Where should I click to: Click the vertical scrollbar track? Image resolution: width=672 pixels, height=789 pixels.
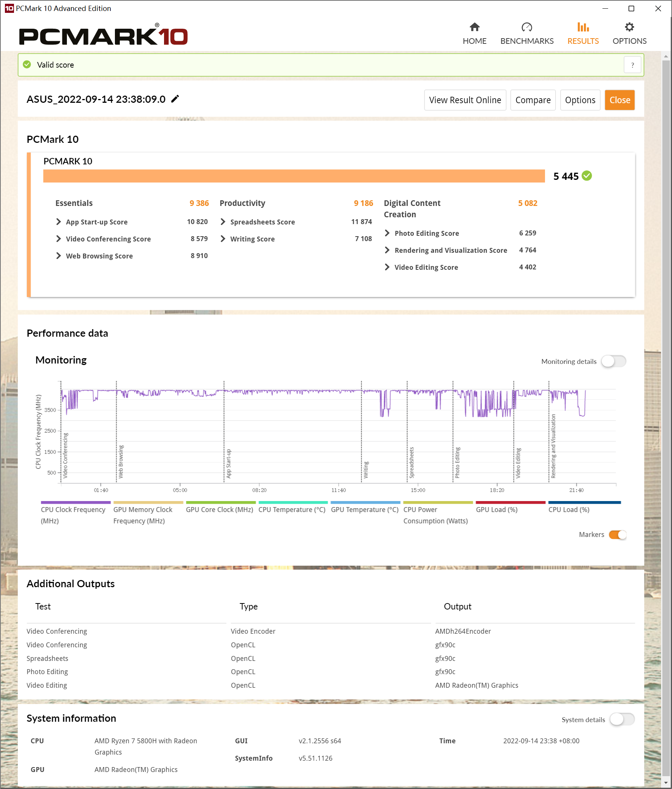tap(666, 417)
